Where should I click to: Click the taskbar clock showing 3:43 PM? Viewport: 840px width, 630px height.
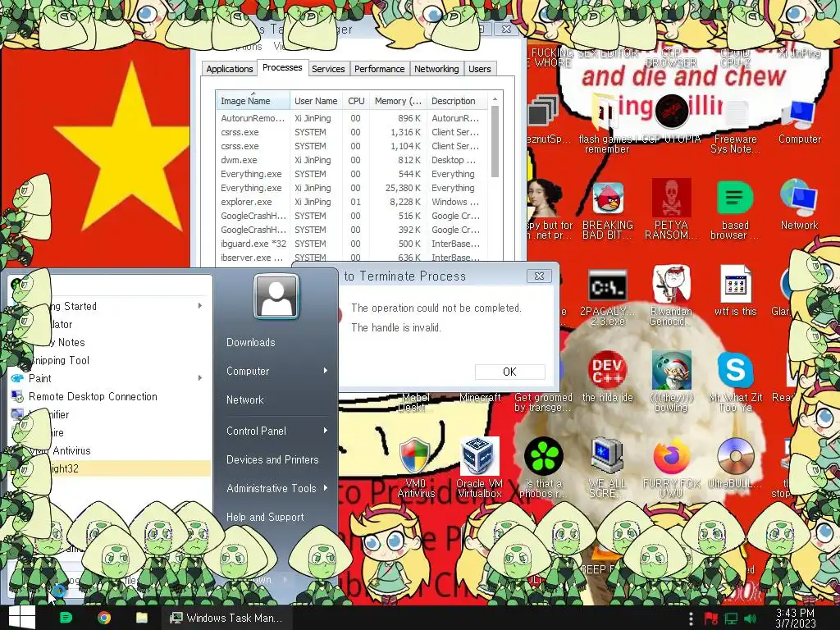point(796,619)
